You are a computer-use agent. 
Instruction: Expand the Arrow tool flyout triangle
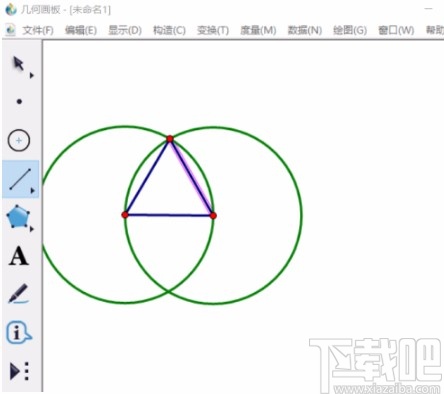(32, 76)
